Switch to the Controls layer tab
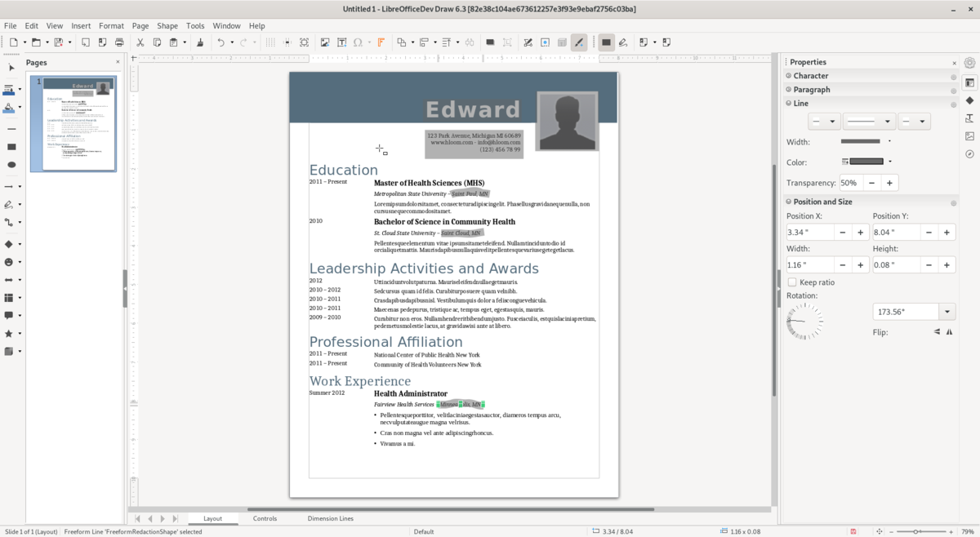Screen dimensions: 980x537 (265, 518)
